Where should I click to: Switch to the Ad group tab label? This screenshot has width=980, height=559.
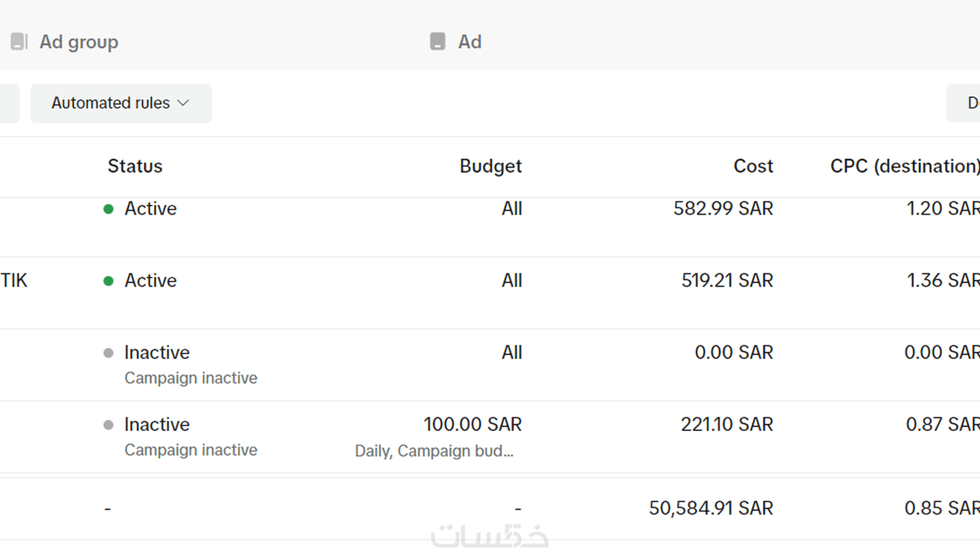(x=78, y=42)
